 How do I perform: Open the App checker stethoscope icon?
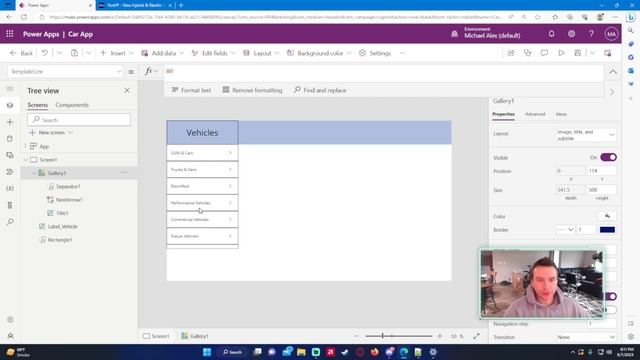coord(528,53)
